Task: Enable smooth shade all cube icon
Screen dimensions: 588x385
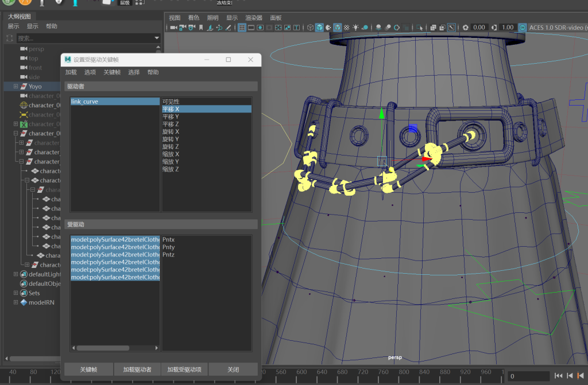Action: [x=319, y=28]
